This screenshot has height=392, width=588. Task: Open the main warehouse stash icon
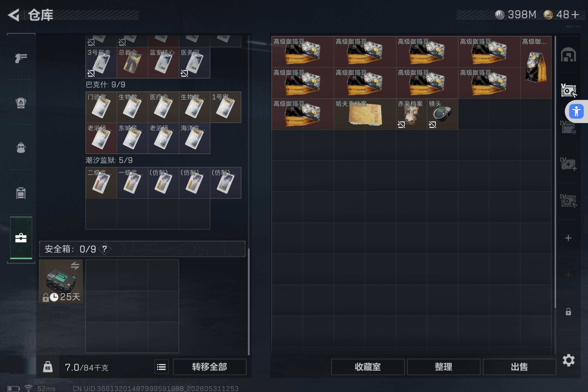click(568, 55)
